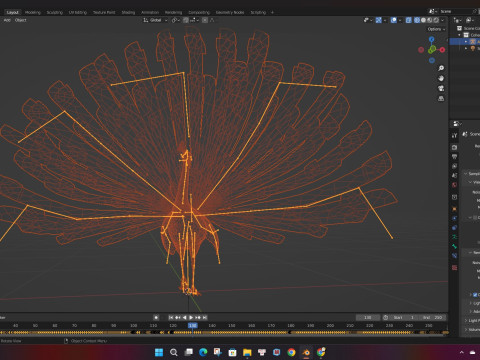Switch to wireframe viewport shading

tap(417, 20)
